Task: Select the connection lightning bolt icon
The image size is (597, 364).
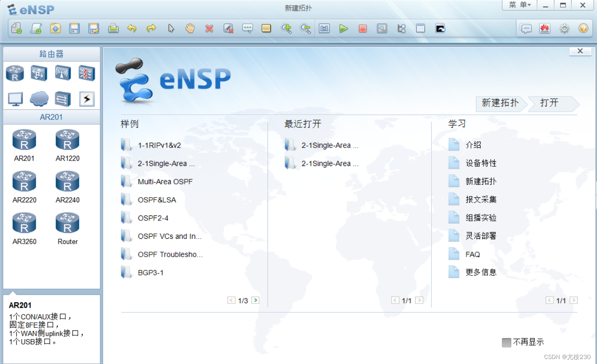Action: pyautogui.click(x=87, y=99)
